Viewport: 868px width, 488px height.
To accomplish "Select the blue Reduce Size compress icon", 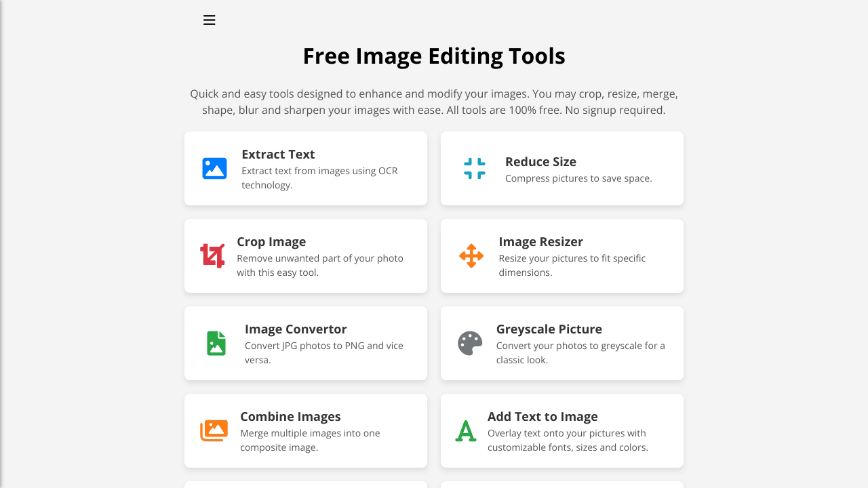I will [x=474, y=168].
